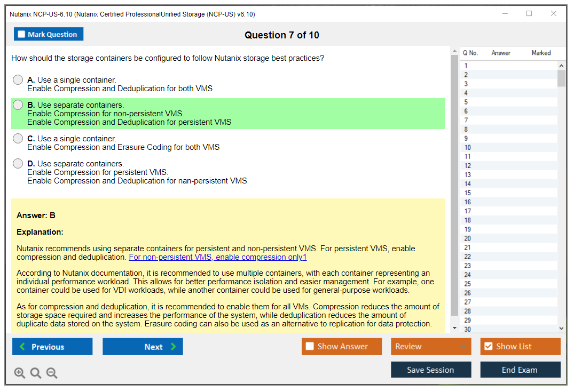Image resolution: width=574 pixels, height=392 pixels.
Task: Click the Previous navigation button
Action: 52,346
